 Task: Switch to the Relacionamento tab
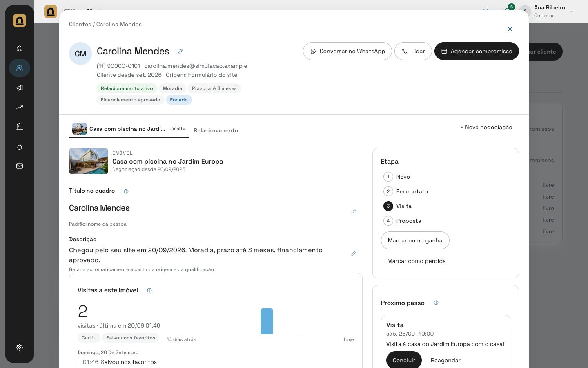coord(216,130)
